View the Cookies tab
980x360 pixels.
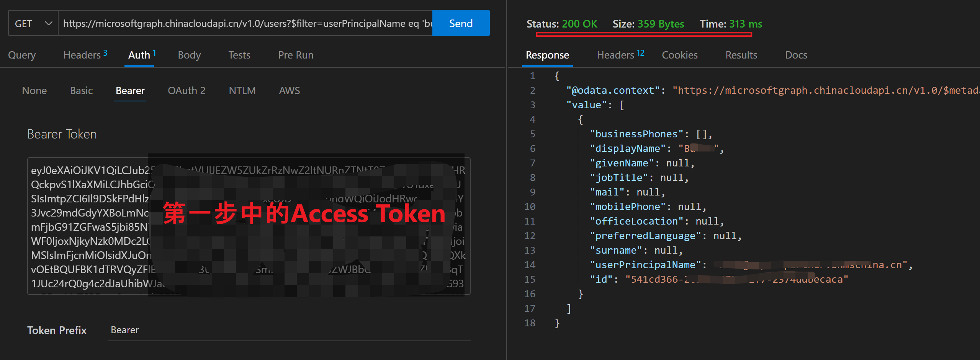click(679, 55)
